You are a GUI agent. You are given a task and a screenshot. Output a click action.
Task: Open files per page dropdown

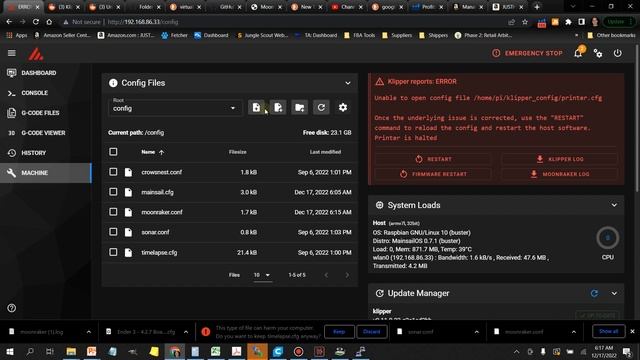pyautogui.click(x=262, y=275)
